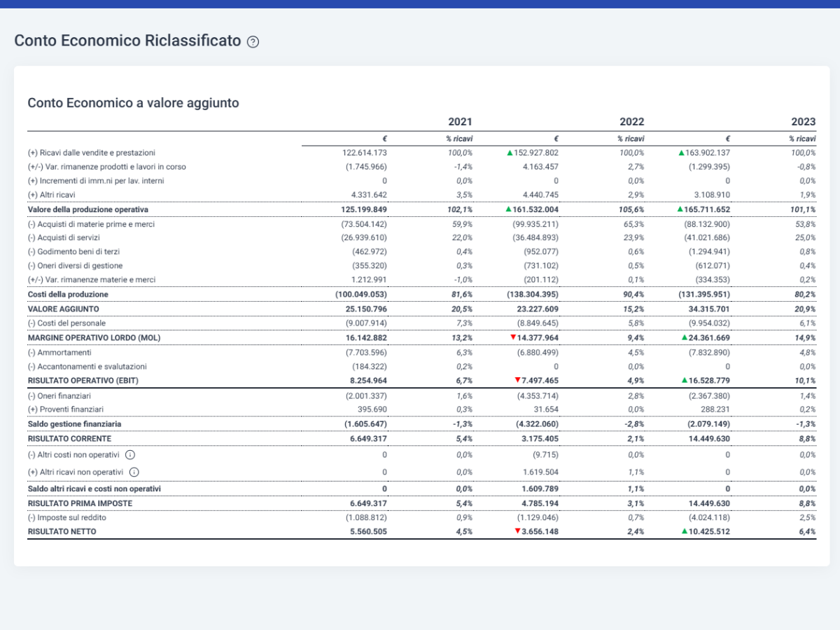The height and width of the screenshot is (630, 840).
Task: Select the RISULTATO PRIMA IMPOSTE row label
Action: [x=80, y=503]
